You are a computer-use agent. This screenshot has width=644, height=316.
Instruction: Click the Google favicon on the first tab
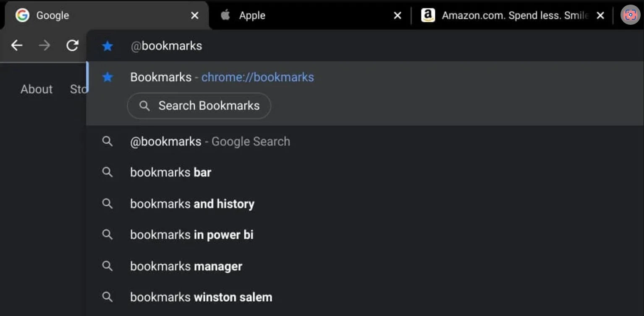point(22,16)
